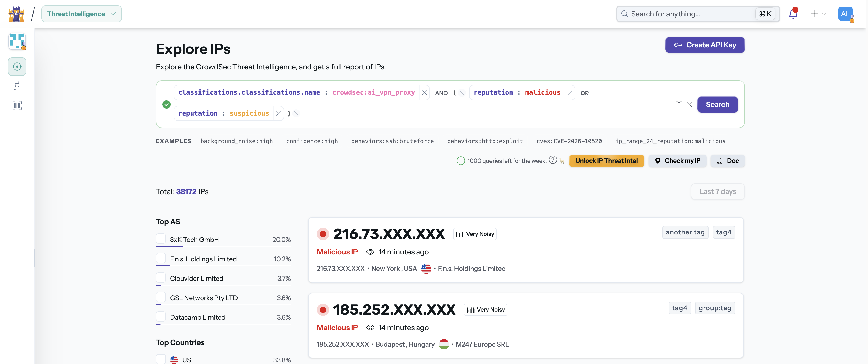The height and width of the screenshot is (364, 868).
Task: Use example behaviors:ssh:bruteforce
Action: click(x=393, y=141)
